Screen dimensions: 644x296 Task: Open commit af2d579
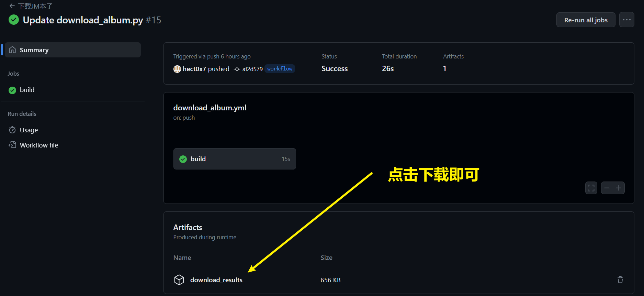pyautogui.click(x=252, y=69)
